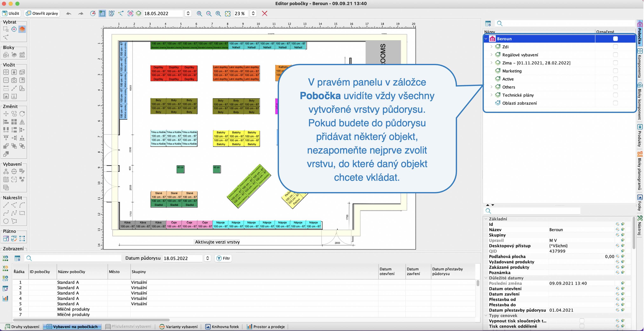The image size is (644, 331).
Task: Click the bottom table horizontal scrollbar
Action: (x=91, y=320)
